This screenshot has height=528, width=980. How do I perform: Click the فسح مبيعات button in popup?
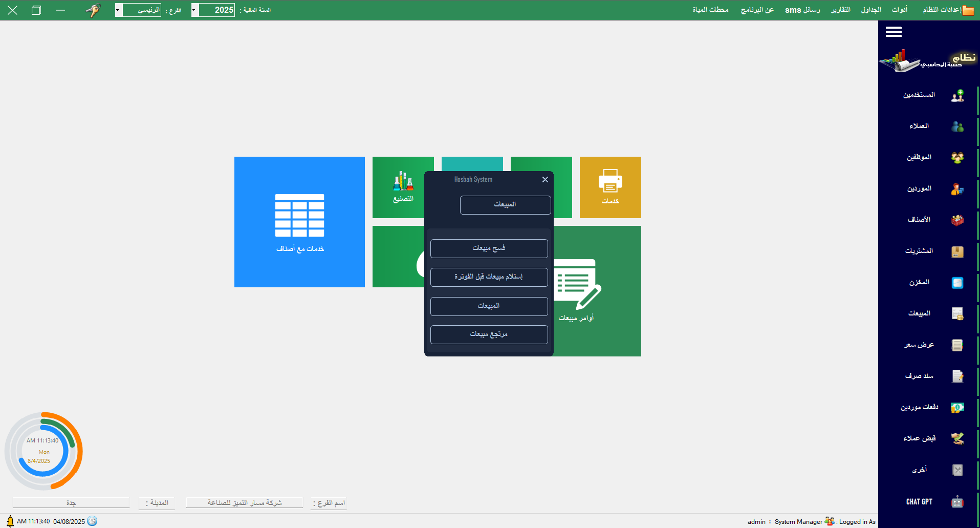(489, 248)
